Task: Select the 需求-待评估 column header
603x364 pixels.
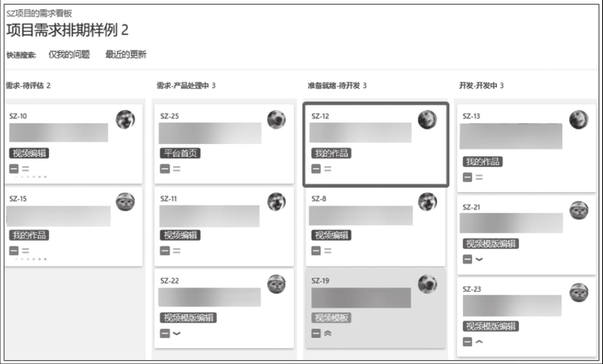Action: pos(28,85)
